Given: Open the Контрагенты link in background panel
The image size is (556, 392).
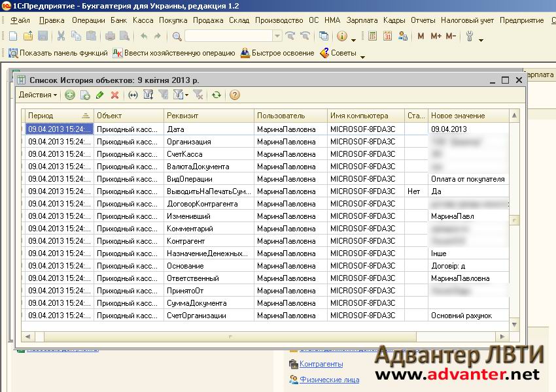Looking at the screenshot, I should pyautogui.click(x=321, y=364).
